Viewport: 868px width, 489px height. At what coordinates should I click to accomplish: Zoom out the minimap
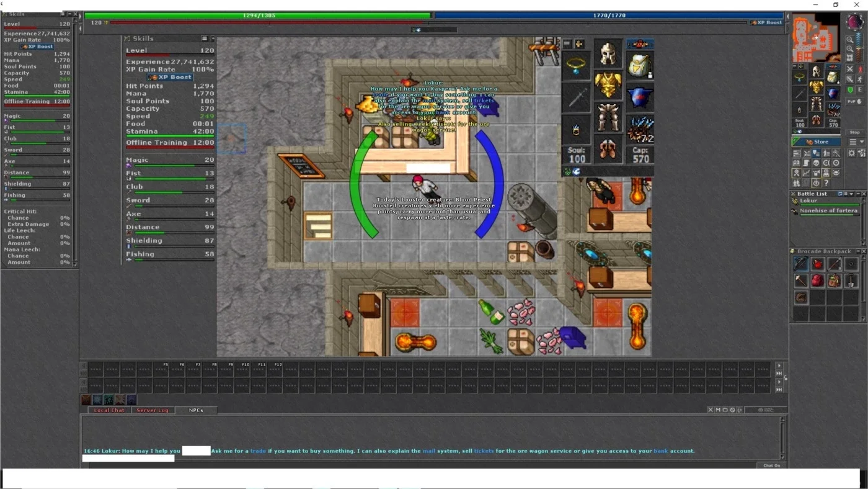point(849,40)
